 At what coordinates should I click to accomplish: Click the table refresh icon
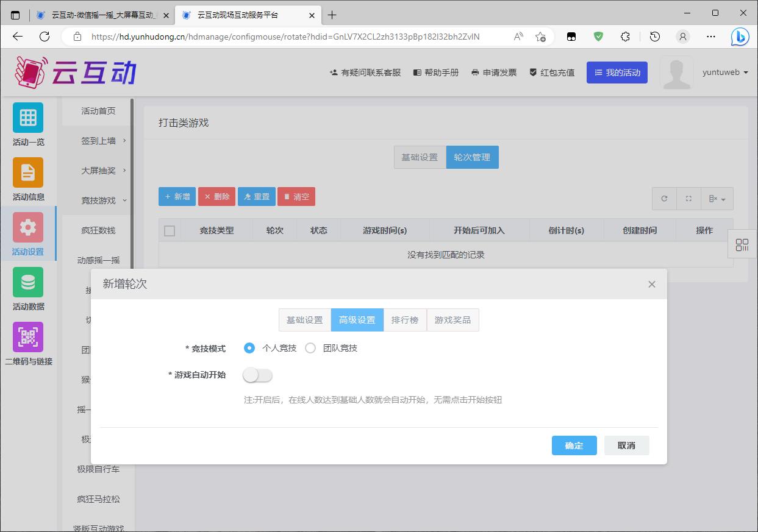(664, 199)
